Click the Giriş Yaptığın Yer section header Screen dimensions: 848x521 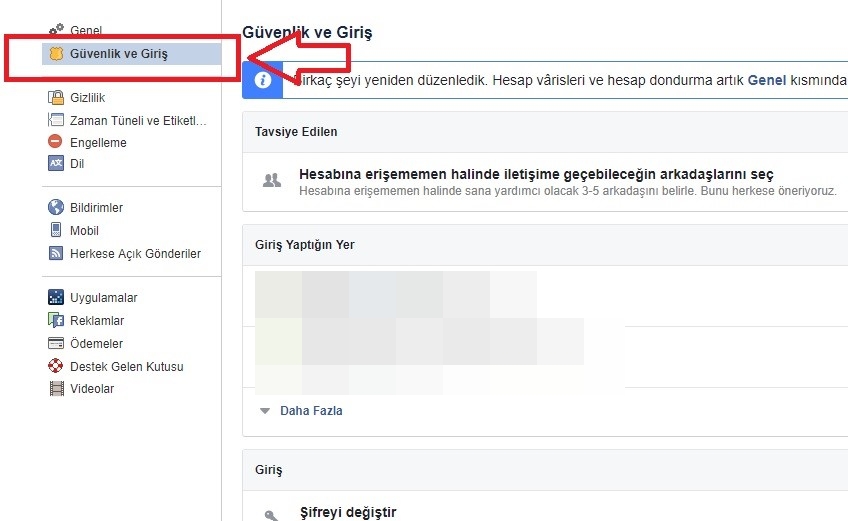tap(304, 245)
